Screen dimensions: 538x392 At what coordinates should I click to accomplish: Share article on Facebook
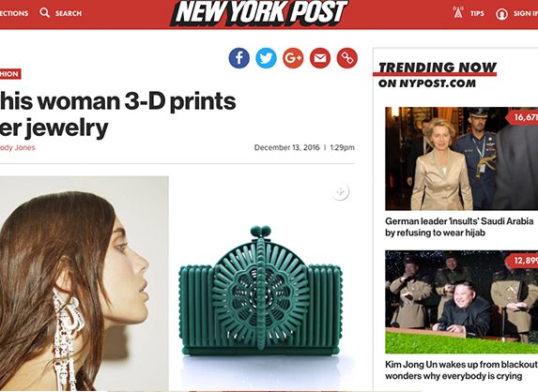pos(238,58)
